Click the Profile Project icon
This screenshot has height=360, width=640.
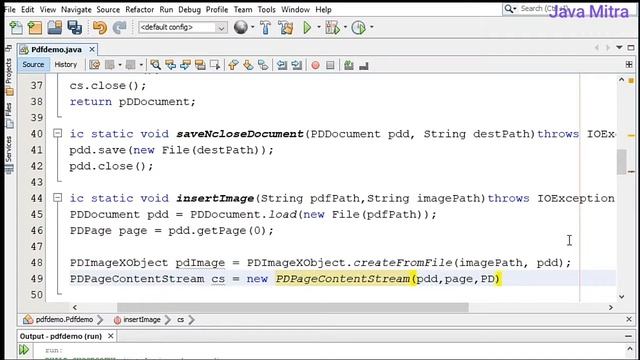[x=359, y=27]
